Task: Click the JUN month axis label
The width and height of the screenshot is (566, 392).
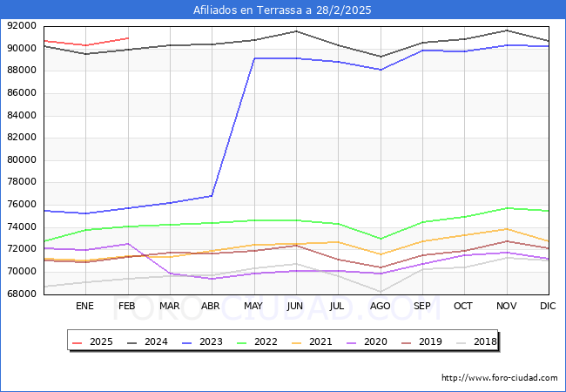Action: 295,306
